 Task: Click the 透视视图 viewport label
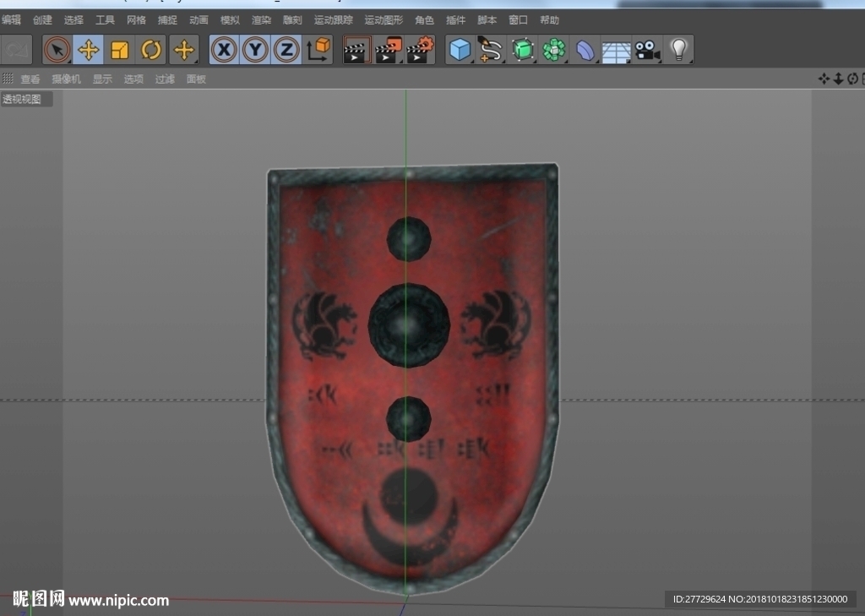(x=22, y=100)
